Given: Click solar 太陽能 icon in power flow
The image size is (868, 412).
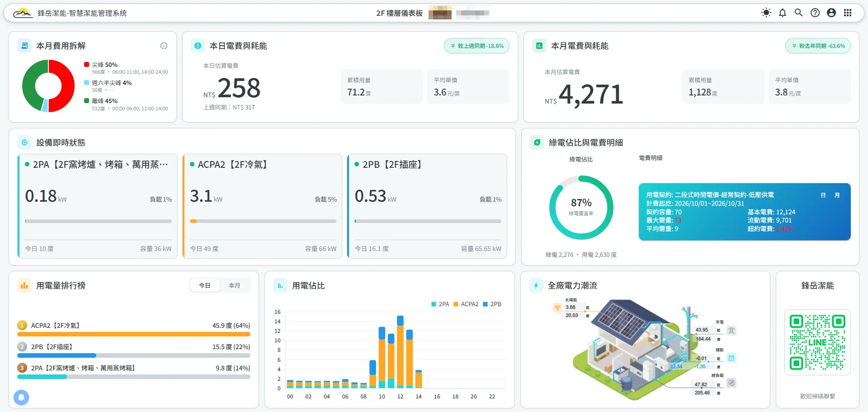Looking at the screenshot, I should point(557,308).
